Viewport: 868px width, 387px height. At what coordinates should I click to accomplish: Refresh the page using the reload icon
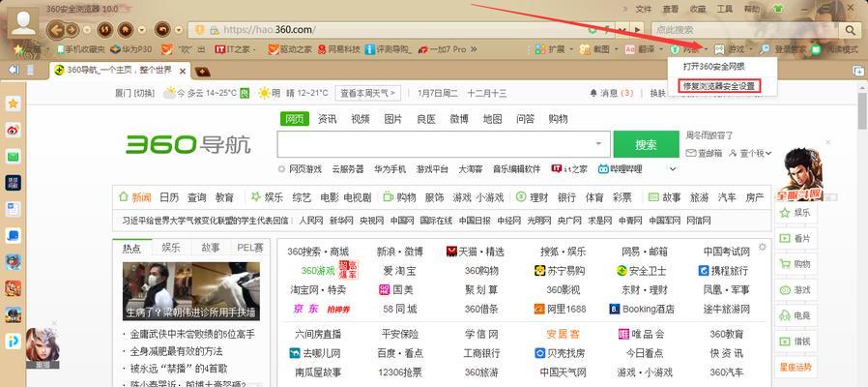104,29
